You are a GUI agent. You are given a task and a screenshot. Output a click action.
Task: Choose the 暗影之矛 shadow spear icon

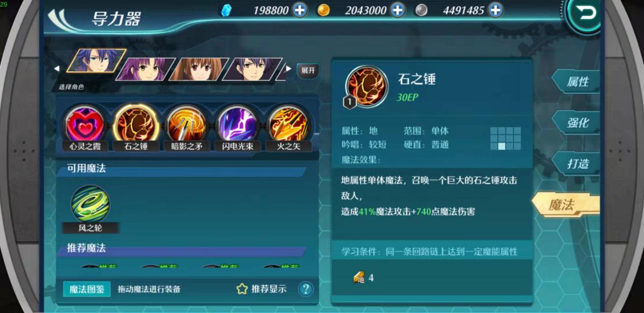tap(187, 124)
